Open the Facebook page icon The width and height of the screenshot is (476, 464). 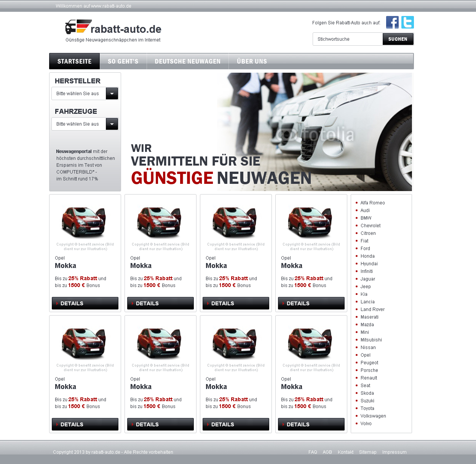392,22
